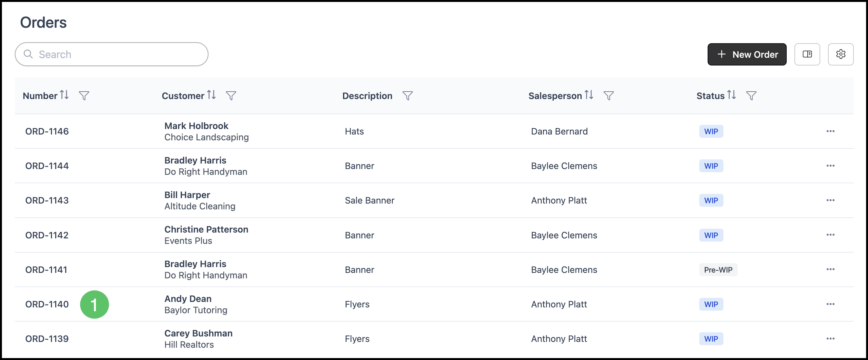
Task: Open the settings gear button
Action: click(840, 54)
